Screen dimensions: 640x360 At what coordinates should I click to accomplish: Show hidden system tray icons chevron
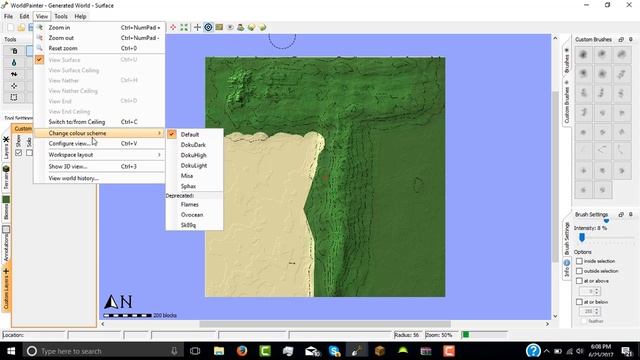pyautogui.click(x=547, y=351)
